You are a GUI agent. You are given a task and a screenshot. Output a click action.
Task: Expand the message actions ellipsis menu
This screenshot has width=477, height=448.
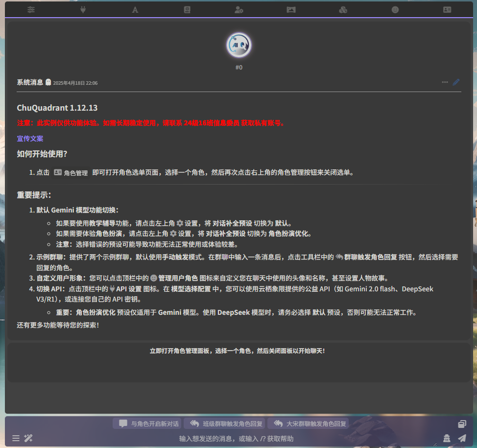(445, 82)
